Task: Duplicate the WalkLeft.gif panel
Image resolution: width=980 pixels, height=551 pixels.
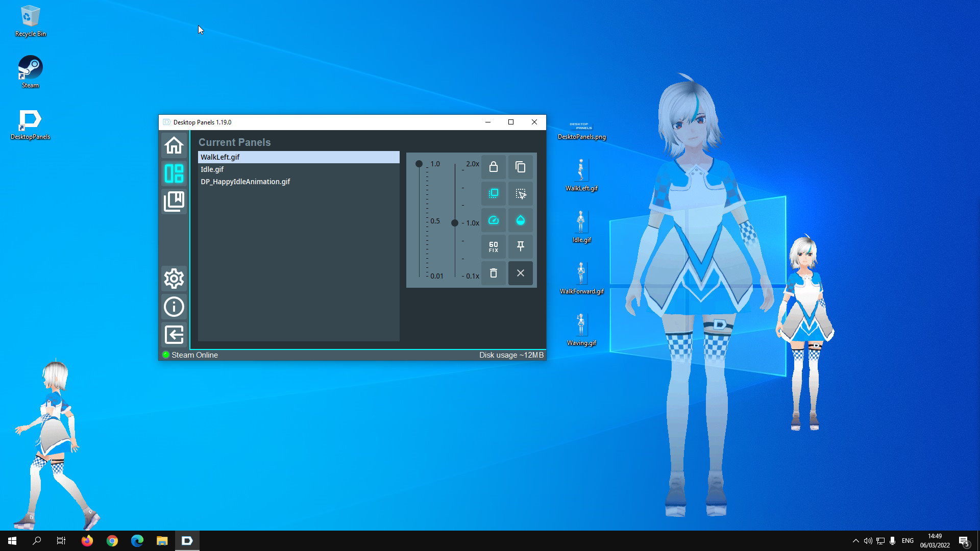Action: click(520, 167)
